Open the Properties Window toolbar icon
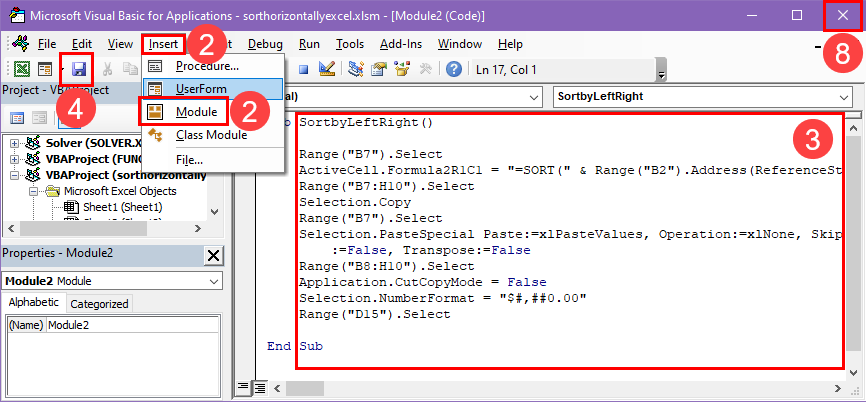 pyautogui.click(x=379, y=69)
